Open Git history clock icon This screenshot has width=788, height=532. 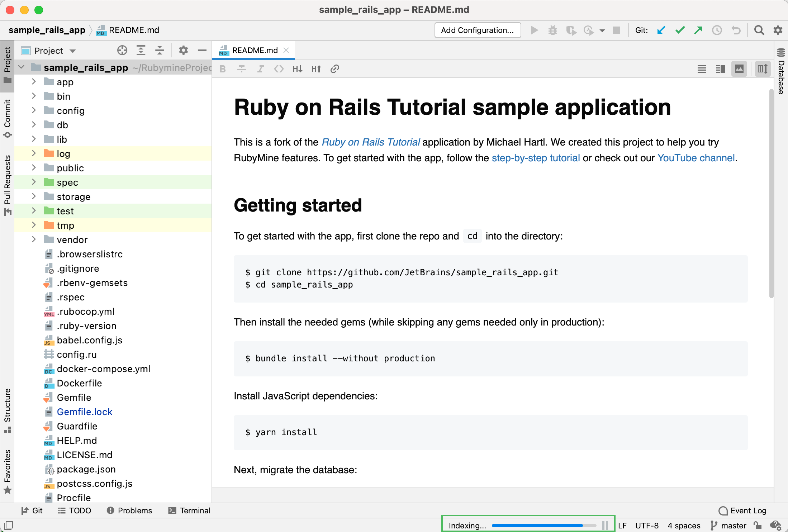point(717,30)
